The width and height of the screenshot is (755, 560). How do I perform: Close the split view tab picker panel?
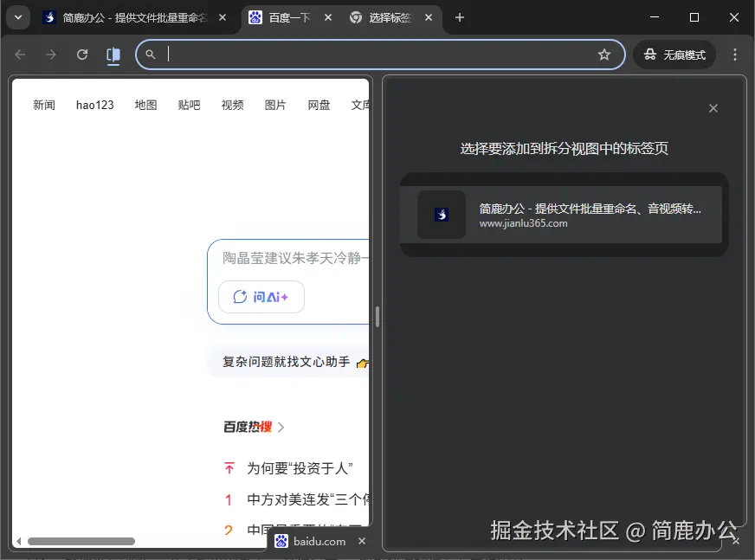[713, 108]
